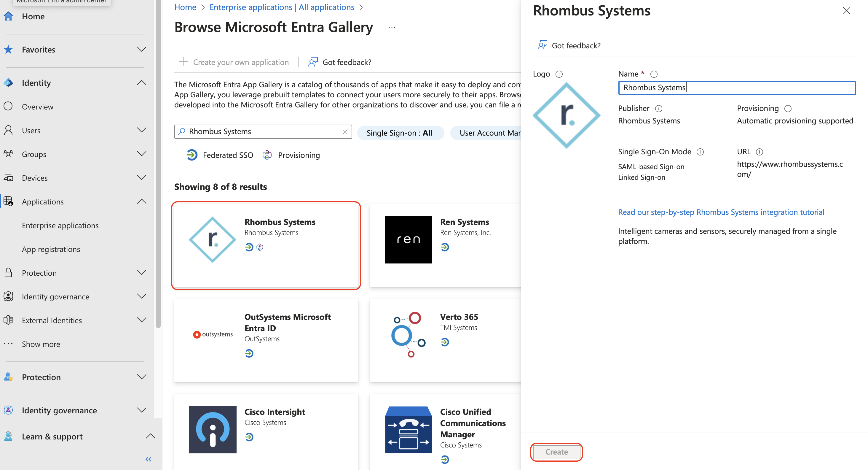Click the Federated SSO icon on the Rhombus Systems card
Screen dimensions: 868x470
point(249,247)
